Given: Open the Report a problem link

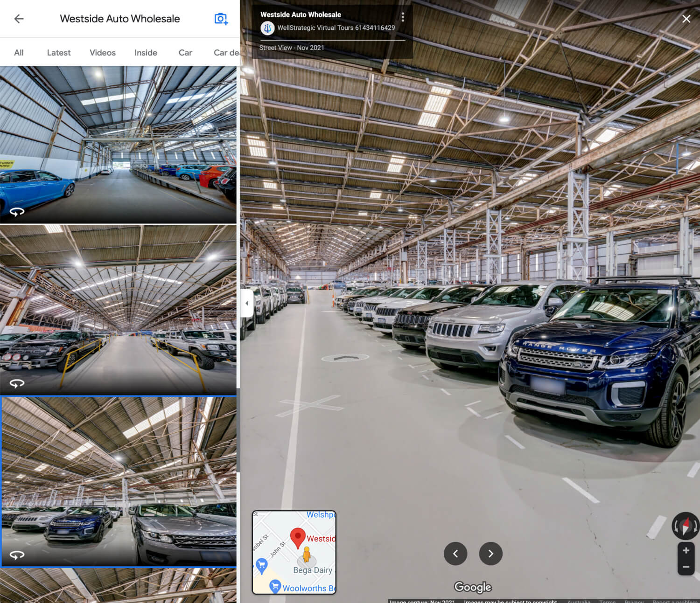Looking at the screenshot, I should (x=673, y=602).
